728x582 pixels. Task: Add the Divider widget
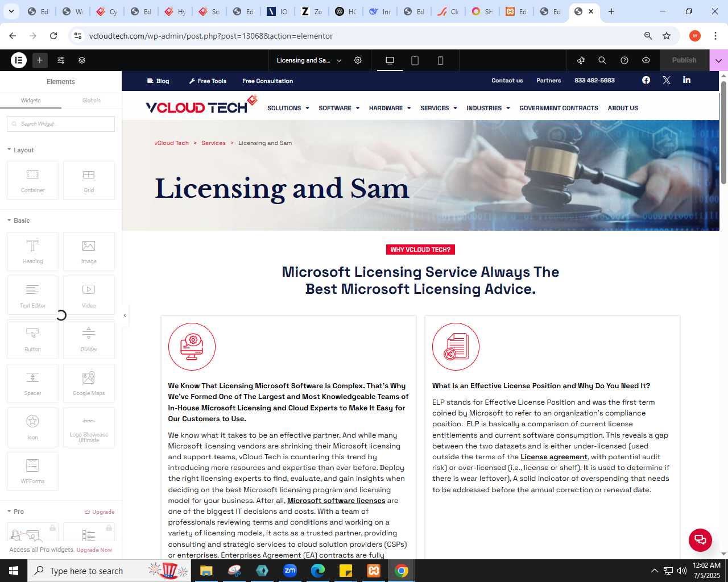click(x=89, y=339)
